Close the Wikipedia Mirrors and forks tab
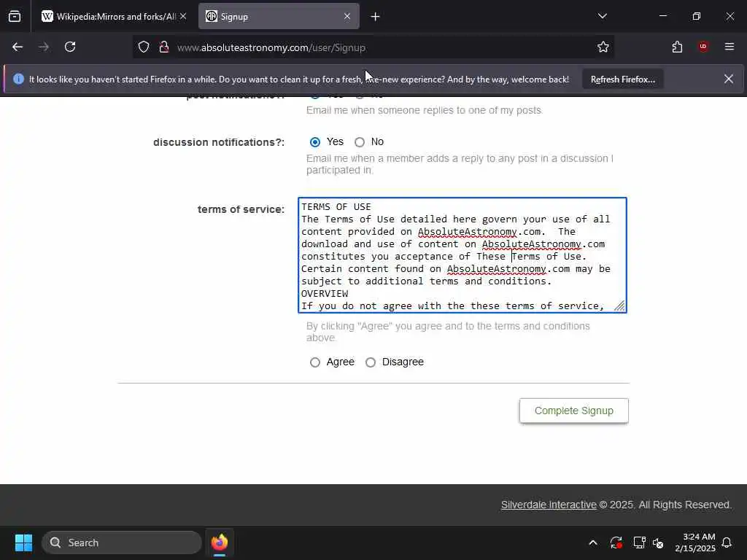Screen dimensions: 747x560 pos(183,17)
